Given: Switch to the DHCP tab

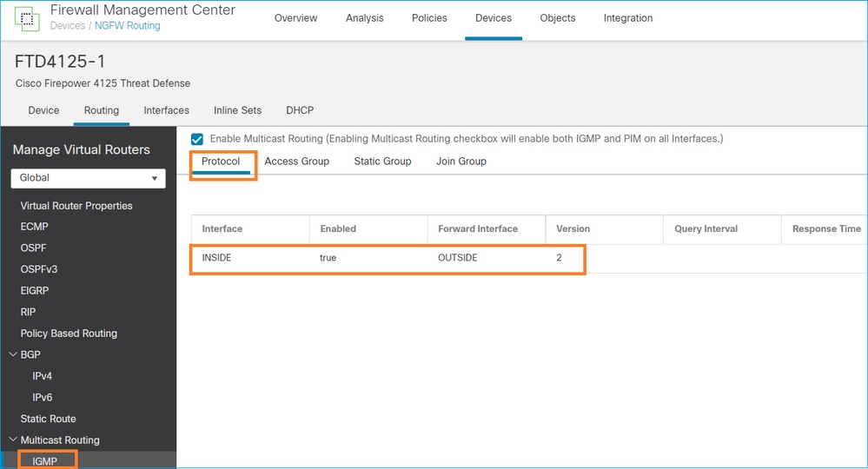Looking at the screenshot, I should [300, 110].
